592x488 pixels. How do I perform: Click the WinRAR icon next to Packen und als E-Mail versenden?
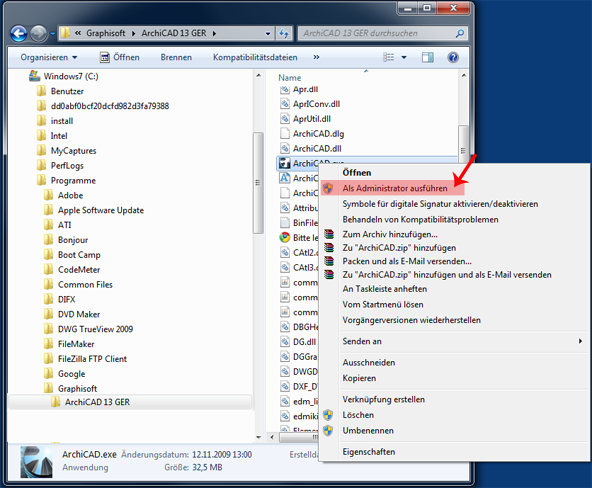point(329,261)
